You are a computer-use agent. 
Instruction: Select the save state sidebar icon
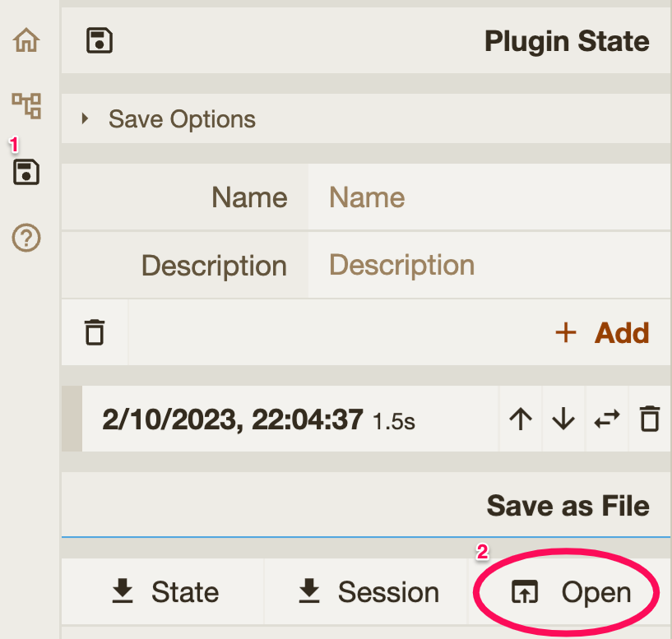coord(26,172)
